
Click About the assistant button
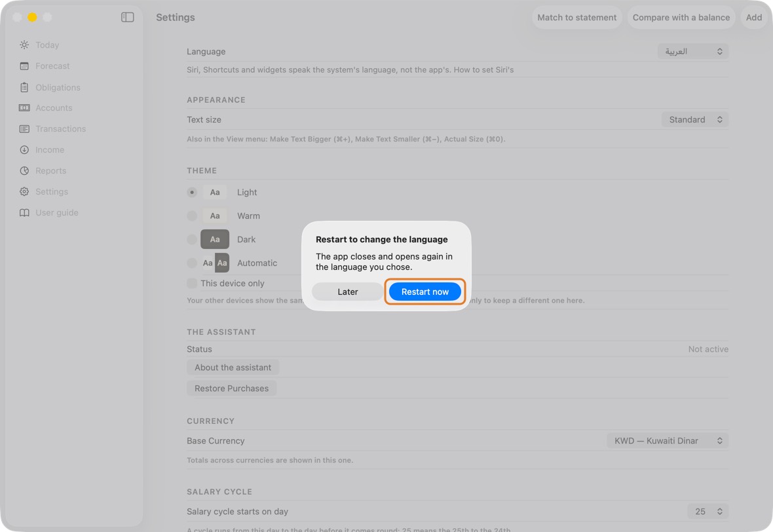[x=233, y=368]
